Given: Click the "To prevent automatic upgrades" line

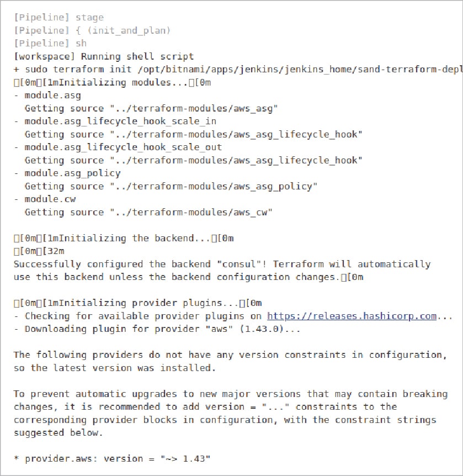Looking at the screenshot, I should pyautogui.click(x=230, y=394).
